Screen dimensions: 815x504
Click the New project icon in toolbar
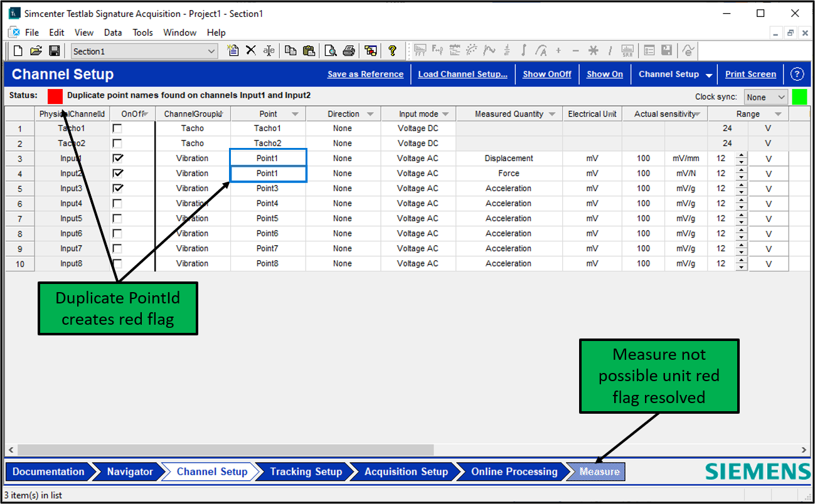pos(18,51)
